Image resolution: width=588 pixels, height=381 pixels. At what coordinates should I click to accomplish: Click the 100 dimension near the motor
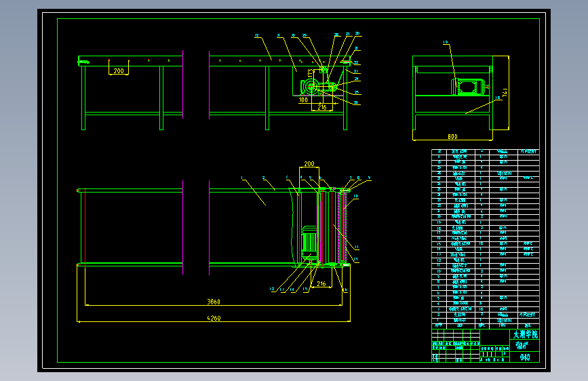pos(303,100)
